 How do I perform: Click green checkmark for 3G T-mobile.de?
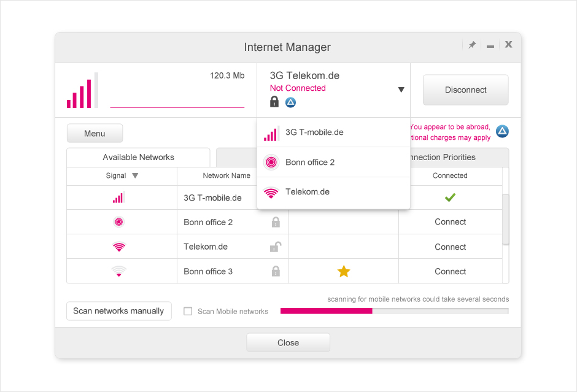[x=450, y=198]
